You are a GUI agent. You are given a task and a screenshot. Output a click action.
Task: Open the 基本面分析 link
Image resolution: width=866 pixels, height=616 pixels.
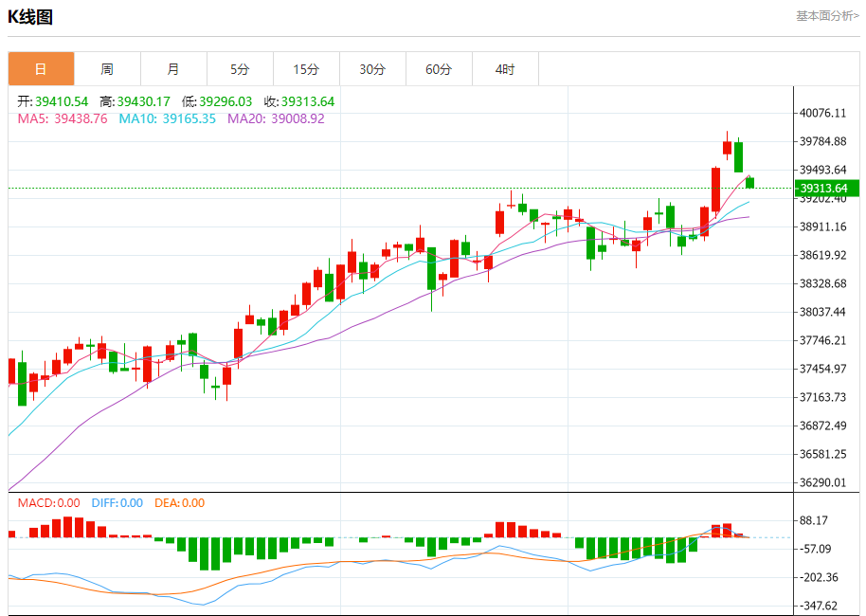pyautogui.click(x=827, y=16)
